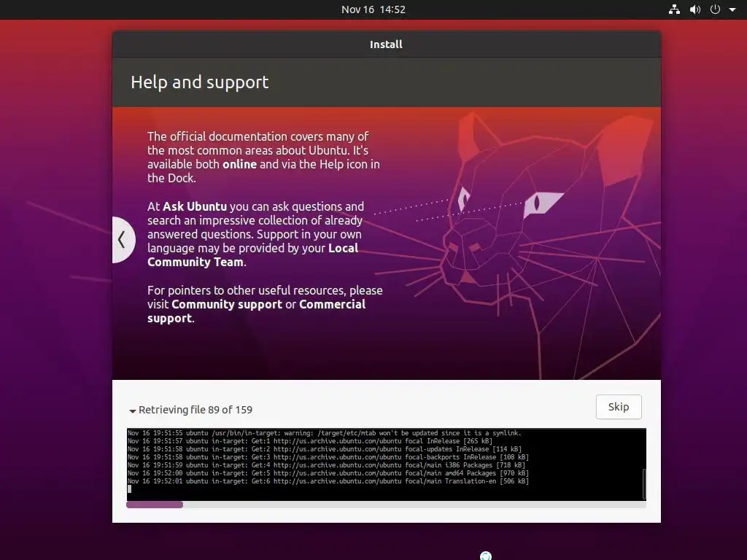The height and width of the screenshot is (560, 747).
Task: Open the Local Community Team link
Action: click(x=252, y=255)
